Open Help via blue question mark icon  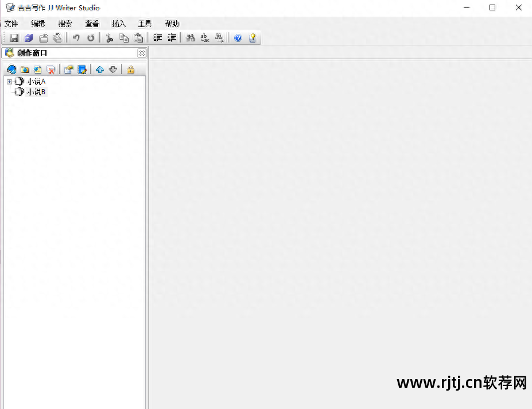238,38
